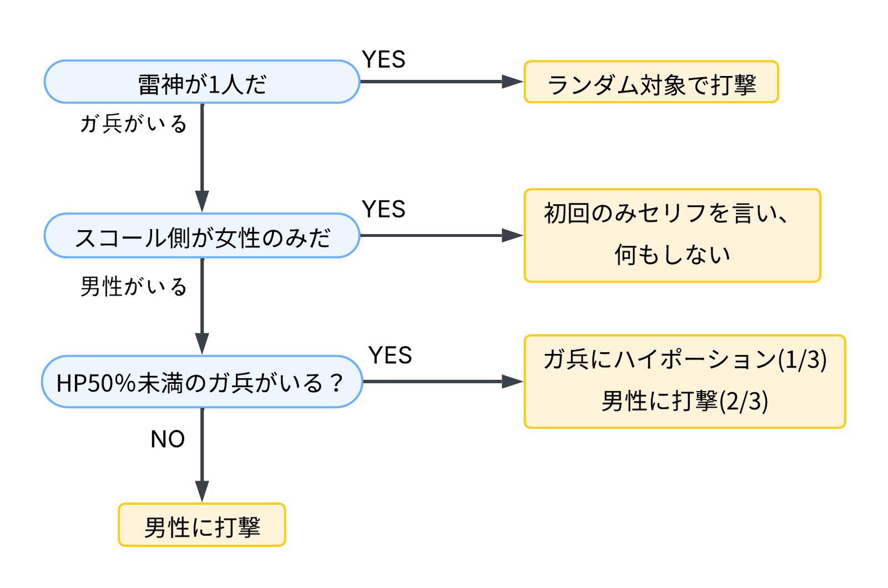Click the 雷神が1人だ decision node

[x=202, y=82]
